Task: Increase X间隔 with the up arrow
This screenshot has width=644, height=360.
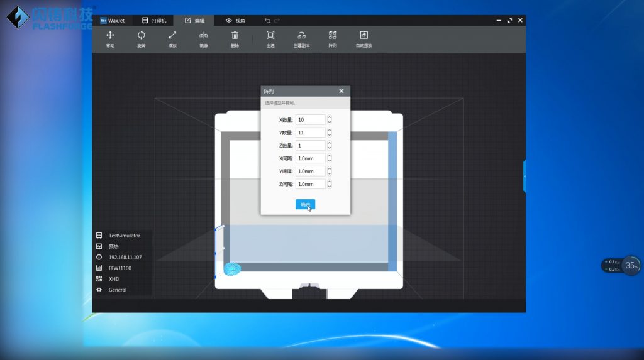Action: click(x=330, y=156)
